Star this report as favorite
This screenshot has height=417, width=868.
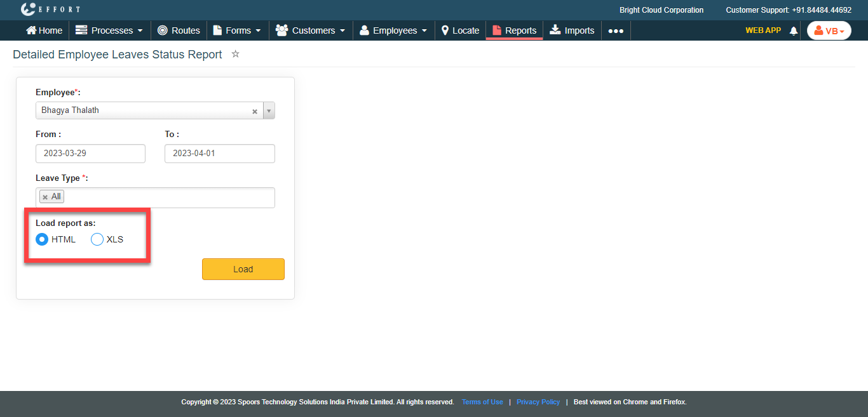coord(236,55)
